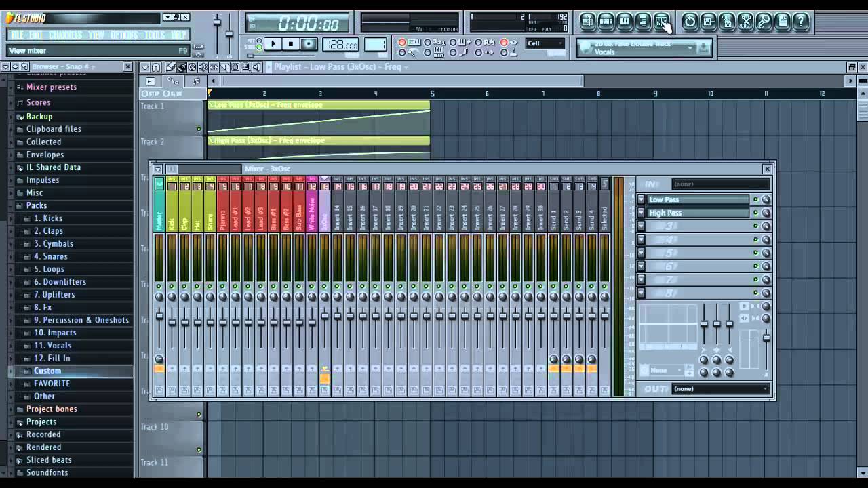Screen dimensions: 868x488
Task: Toggle the playlist snap magnet icon
Action: pyautogui.click(x=156, y=67)
